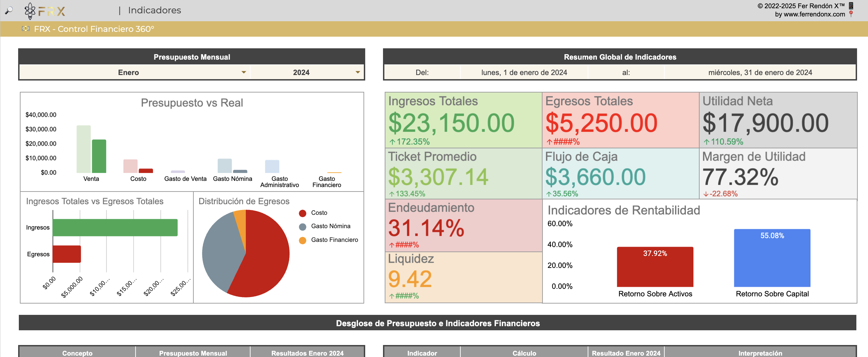
Task: Click the money icon in gold banner
Action: pos(26,29)
